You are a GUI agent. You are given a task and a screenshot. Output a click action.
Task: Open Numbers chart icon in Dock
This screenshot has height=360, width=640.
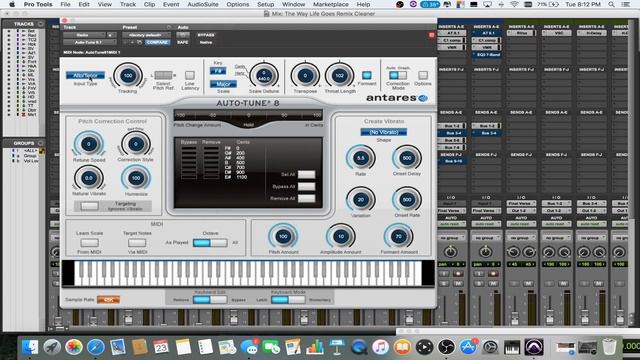pos(315,347)
